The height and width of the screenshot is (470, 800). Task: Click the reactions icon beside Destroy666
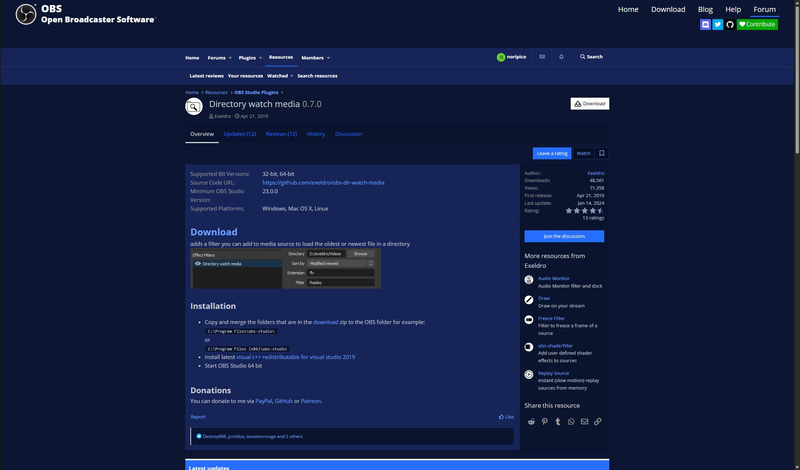(x=199, y=436)
